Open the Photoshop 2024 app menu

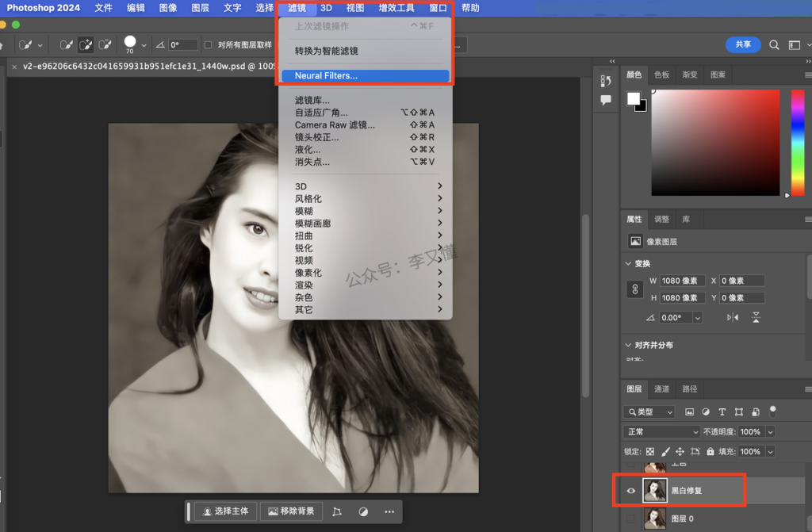43,8
